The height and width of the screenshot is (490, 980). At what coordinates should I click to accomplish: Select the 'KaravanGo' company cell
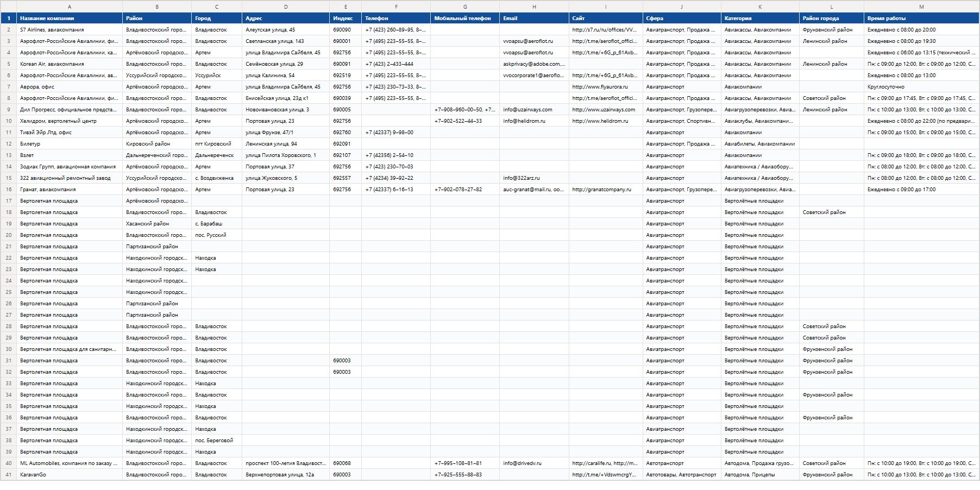pyautogui.click(x=70, y=475)
